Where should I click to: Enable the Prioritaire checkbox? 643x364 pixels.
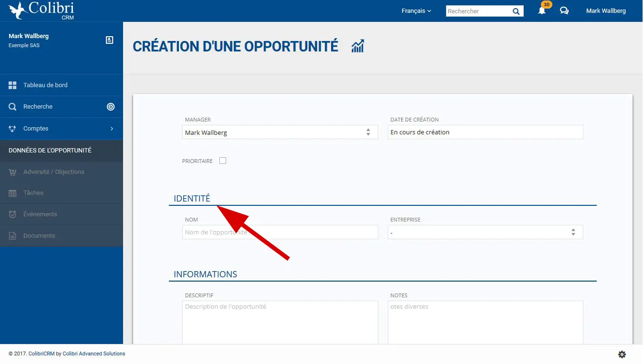click(223, 161)
